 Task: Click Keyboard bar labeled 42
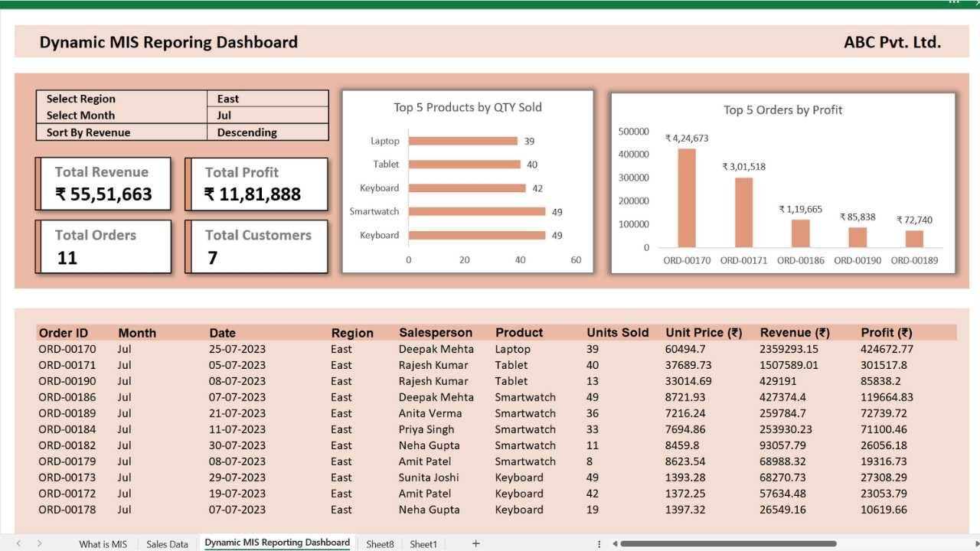467,188
